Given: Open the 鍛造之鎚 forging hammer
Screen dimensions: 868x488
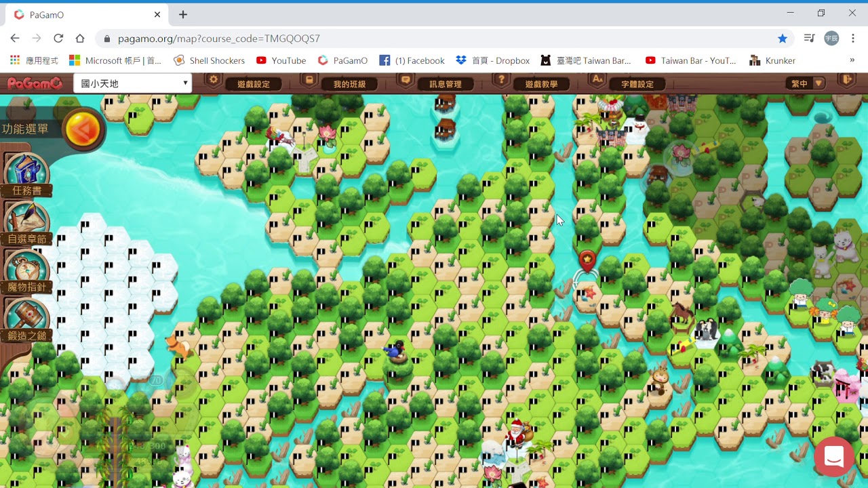Looking at the screenshot, I should tap(27, 320).
